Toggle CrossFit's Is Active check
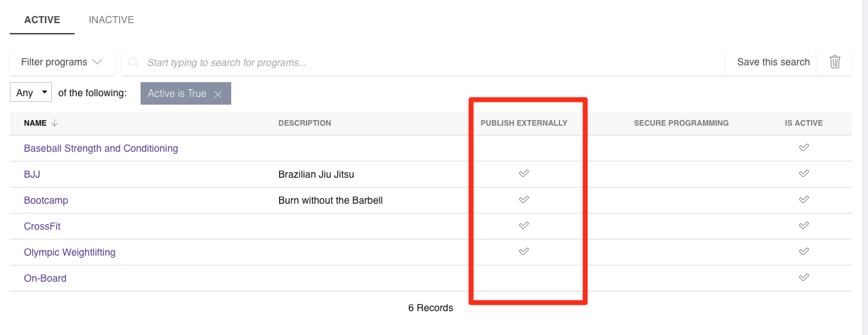The width and height of the screenshot is (868, 335). tap(804, 225)
